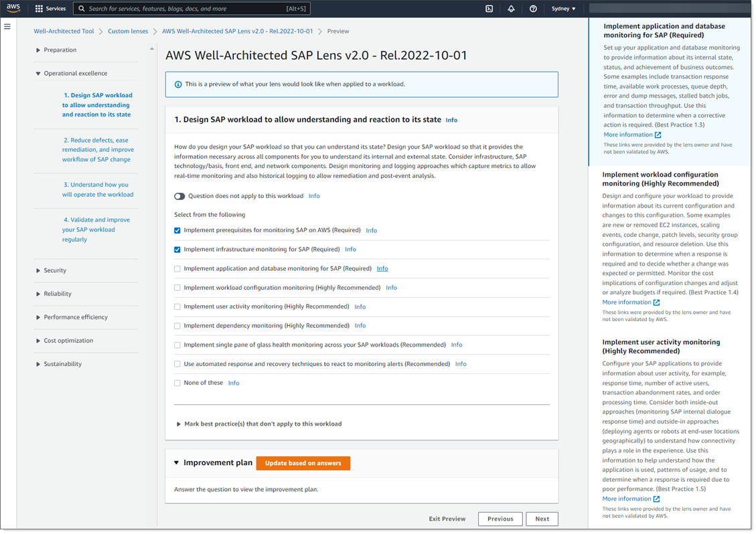Open the notifications bell icon
Screen dimensions: 756x534
click(x=511, y=9)
